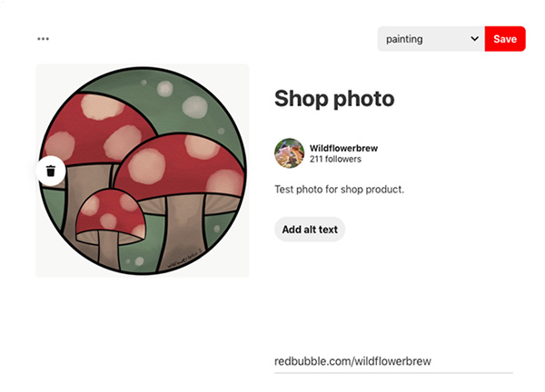The width and height of the screenshot is (545, 392).
Task: Open the "painting" board dropdown
Action: (431, 39)
